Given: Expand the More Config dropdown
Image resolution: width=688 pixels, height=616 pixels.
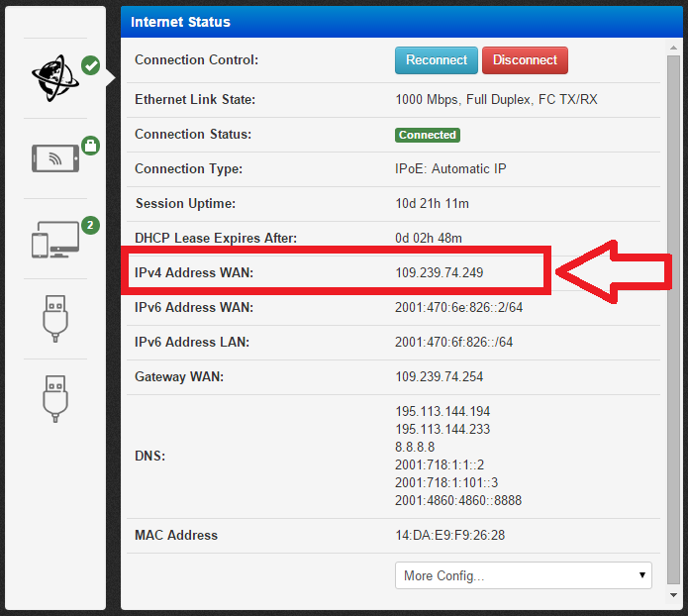Looking at the screenshot, I should point(523,575).
